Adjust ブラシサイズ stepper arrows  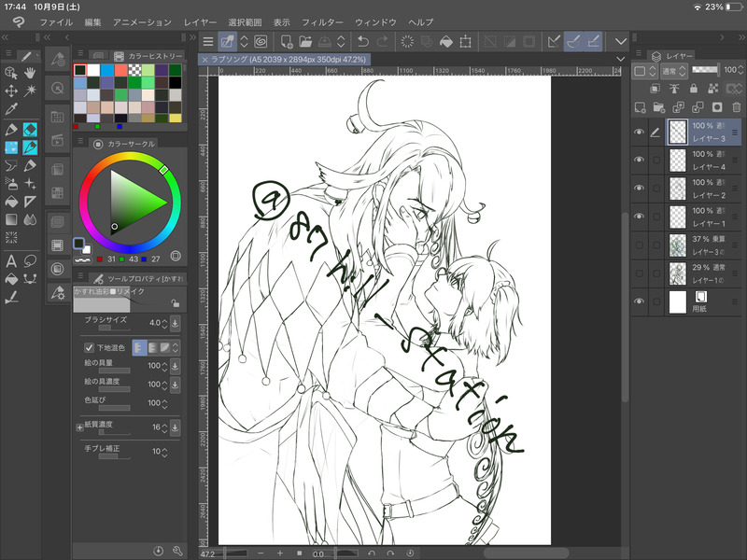coord(164,323)
